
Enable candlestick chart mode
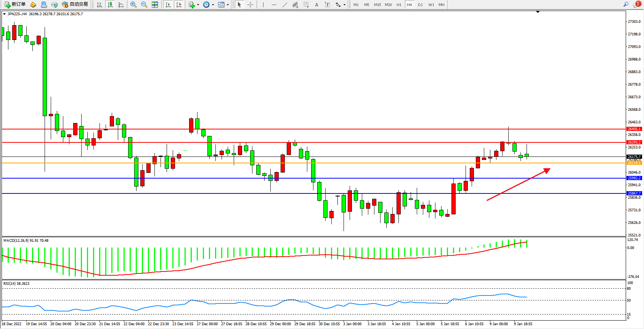coord(110,5)
